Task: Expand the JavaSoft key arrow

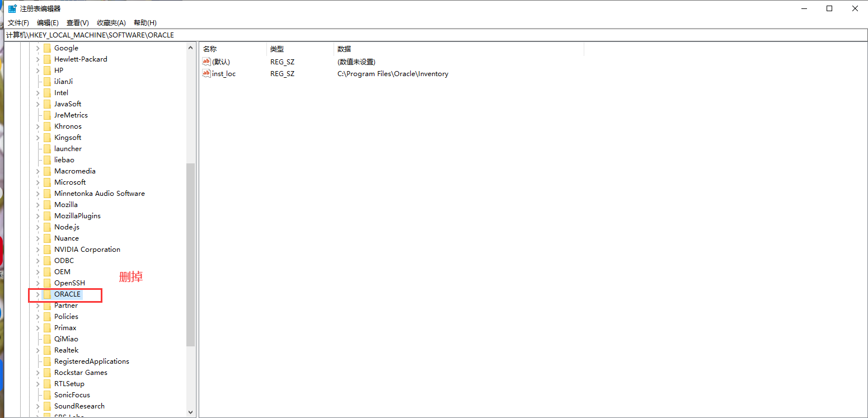Action: (38, 104)
